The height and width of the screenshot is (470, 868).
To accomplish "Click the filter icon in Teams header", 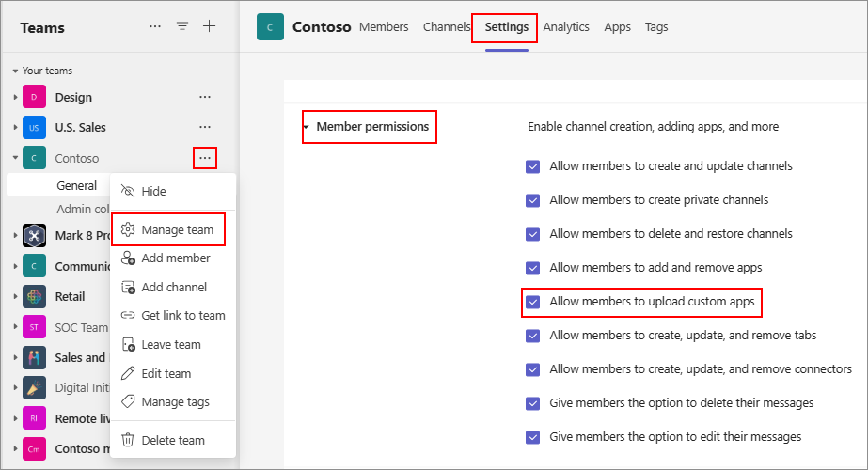I will coord(182,26).
